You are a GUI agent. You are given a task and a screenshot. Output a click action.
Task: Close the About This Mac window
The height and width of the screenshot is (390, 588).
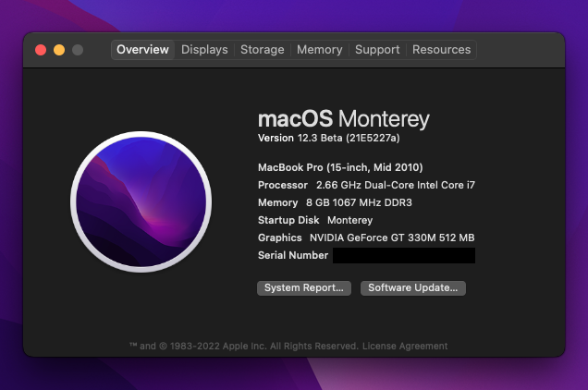click(41, 50)
